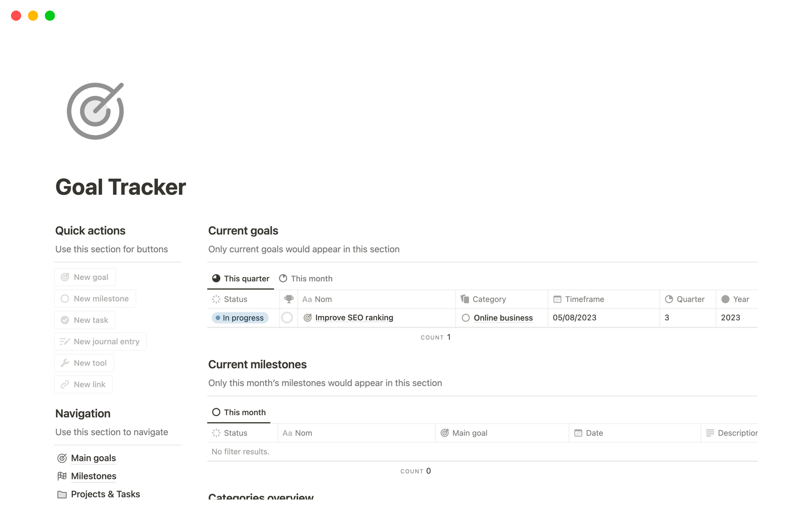Toggle the circle checkbox next to Improve SEO ranking
The width and height of the screenshot is (812, 508).
coord(287,317)
